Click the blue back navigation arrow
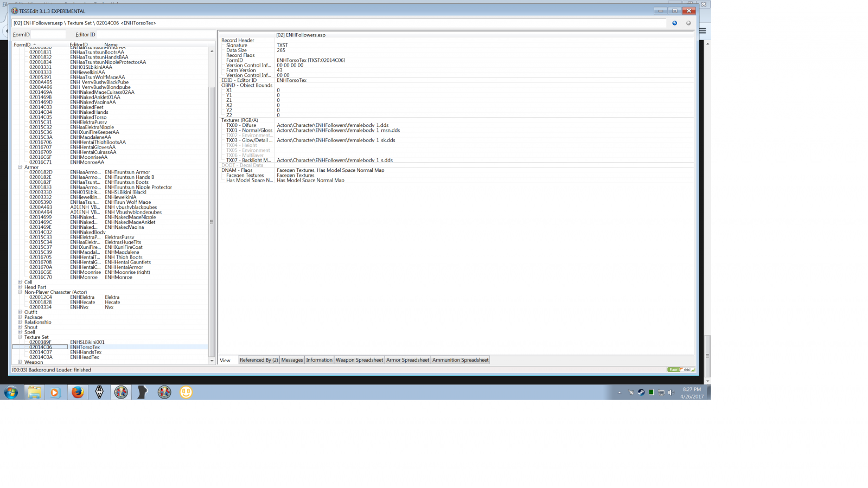The height and width of the screenshot is (488, 868). click(674, 23)
